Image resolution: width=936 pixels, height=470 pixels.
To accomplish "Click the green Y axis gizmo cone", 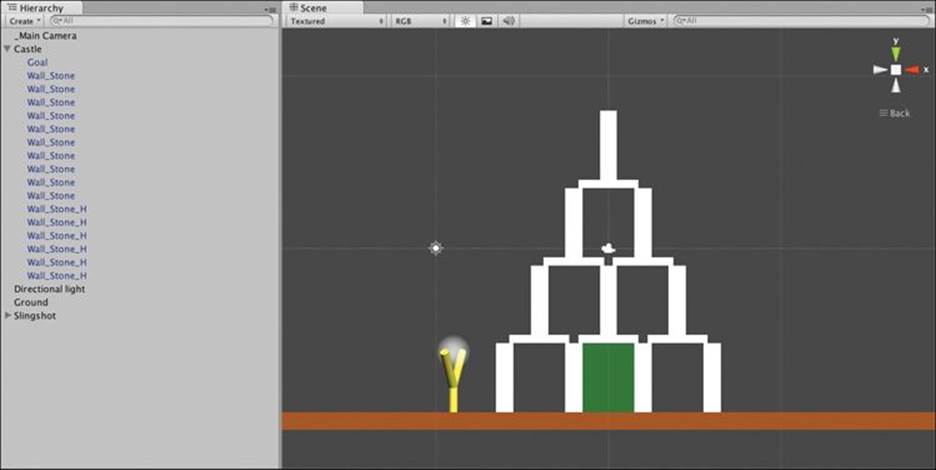I will (895, 53).
